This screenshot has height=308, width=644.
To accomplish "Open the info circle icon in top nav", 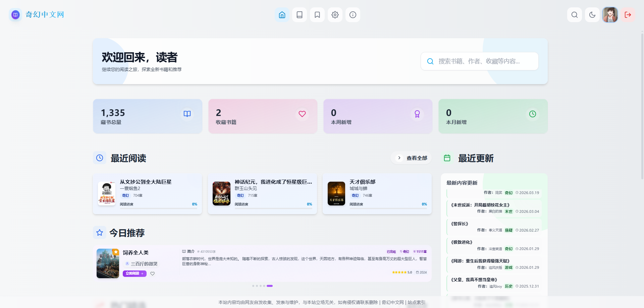I will point(353,15).
